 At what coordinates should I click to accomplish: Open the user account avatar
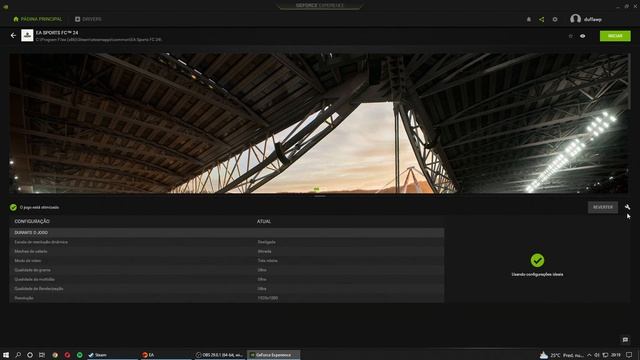click(576, 19)
